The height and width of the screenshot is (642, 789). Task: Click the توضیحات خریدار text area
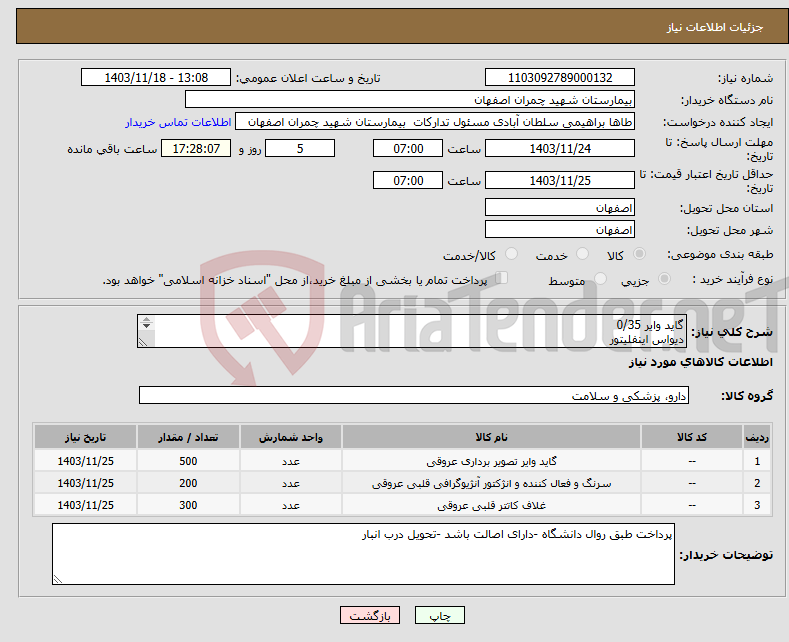point(363,554)
